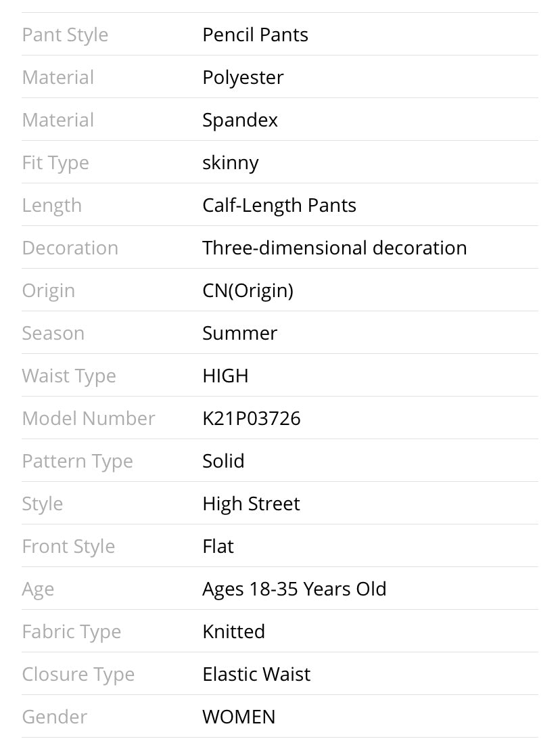Select the "High Street" style value
The width and height of the screenshot is (560, 739).
tap(251, 503)
